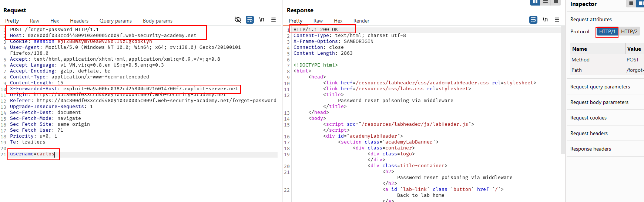Click the labs.css stylesheet link line
Screen dimensions: 644x202
pos(397,89)
